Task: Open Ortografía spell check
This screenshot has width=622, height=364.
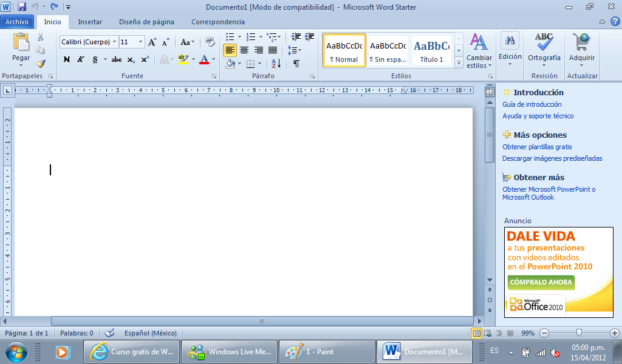Action: click(543, 51)
